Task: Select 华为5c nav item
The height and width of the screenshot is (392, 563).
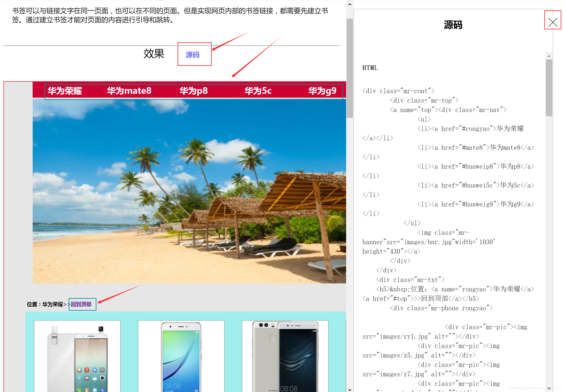Action: point(258,91)
